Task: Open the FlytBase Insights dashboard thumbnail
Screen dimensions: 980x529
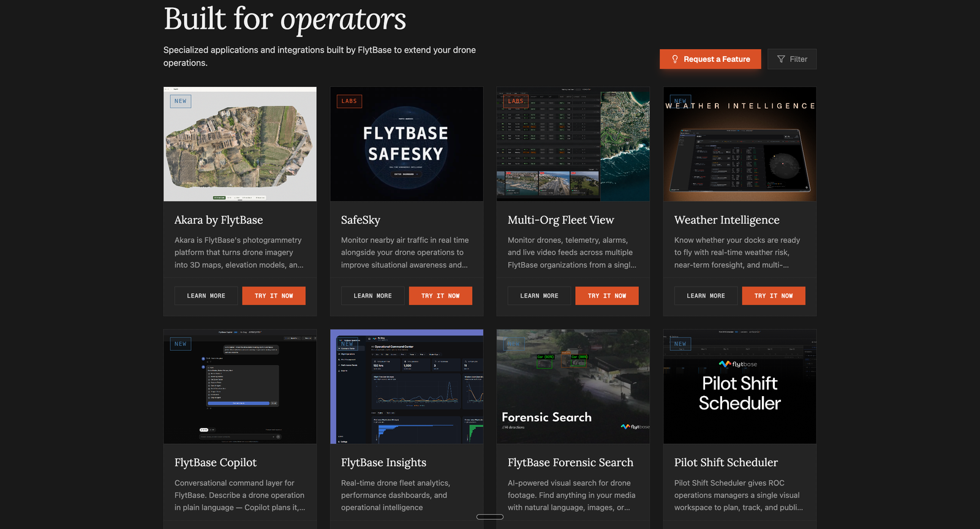Action: tap(407, 386)
